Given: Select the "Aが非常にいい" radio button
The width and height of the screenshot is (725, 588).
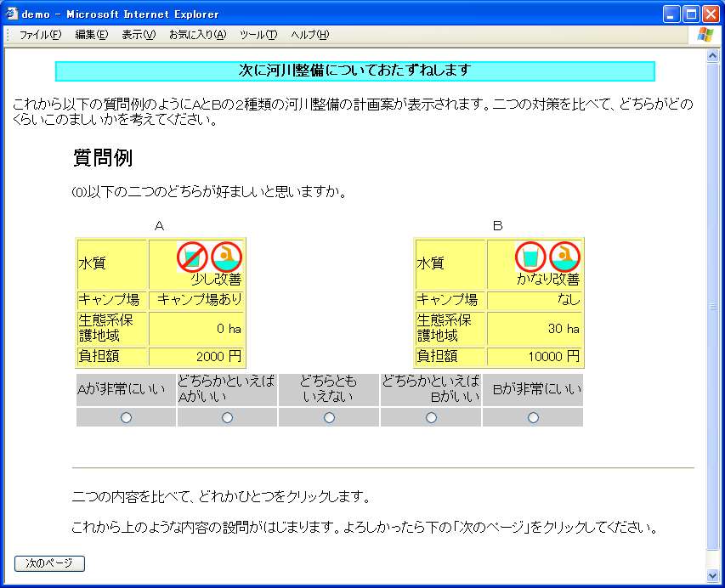Looking at the screenshot, I should (127, 417).
